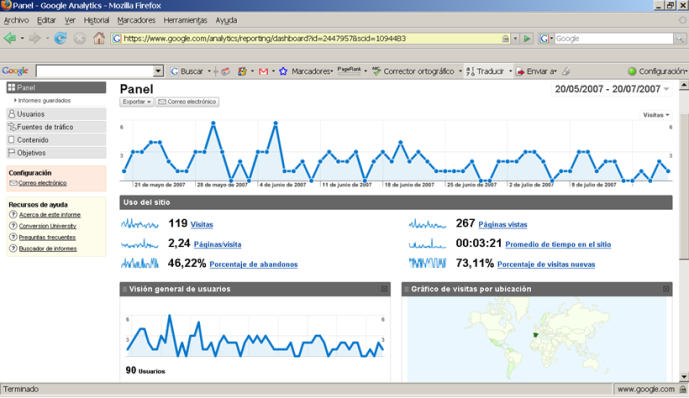Open Fuentes de tráfico in sidebar
This screenshot has height=398, width=689.
pos(56,127)
